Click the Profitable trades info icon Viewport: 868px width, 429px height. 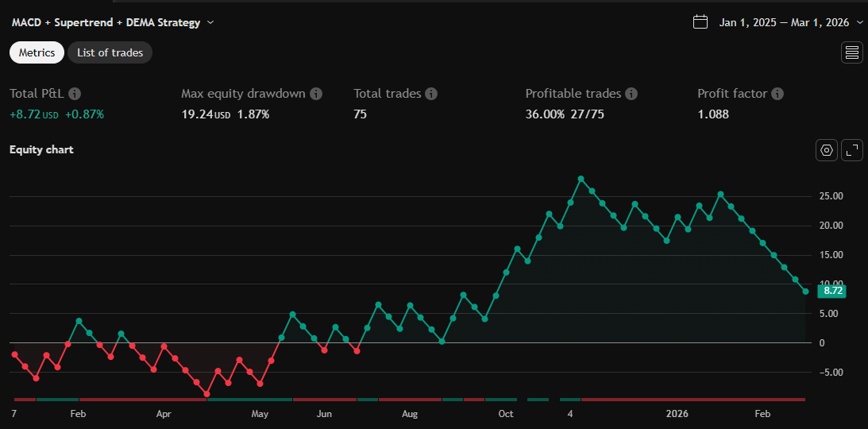[x=631, y=94]
